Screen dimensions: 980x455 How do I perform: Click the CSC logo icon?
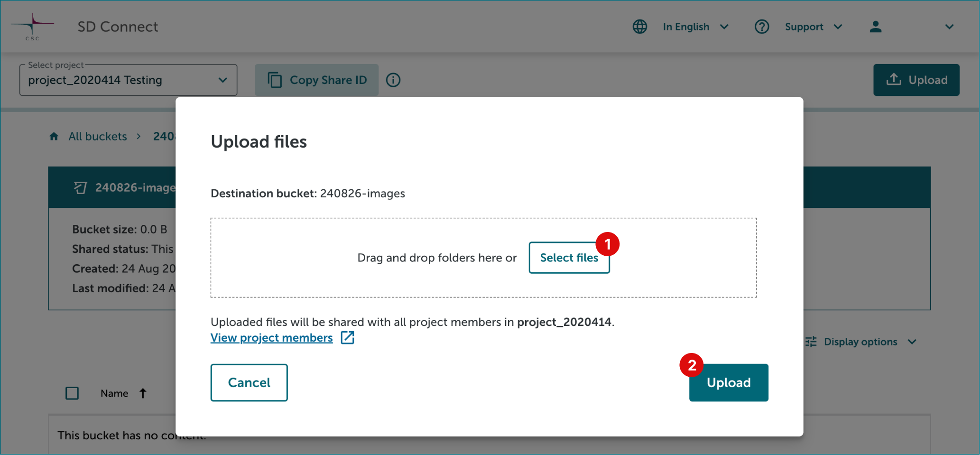click(x=32, y=27)
